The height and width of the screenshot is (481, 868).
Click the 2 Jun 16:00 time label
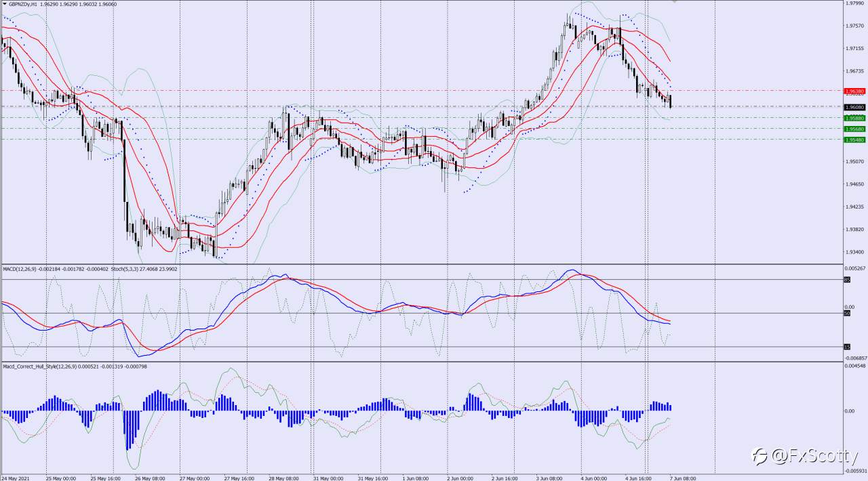click(506, 477)
